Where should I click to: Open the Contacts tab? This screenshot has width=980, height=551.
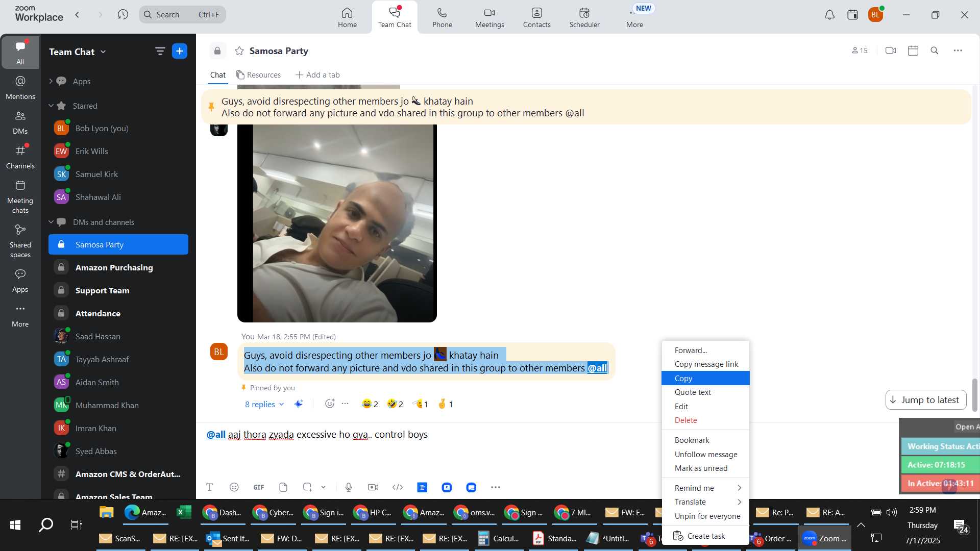coord(536,17)
